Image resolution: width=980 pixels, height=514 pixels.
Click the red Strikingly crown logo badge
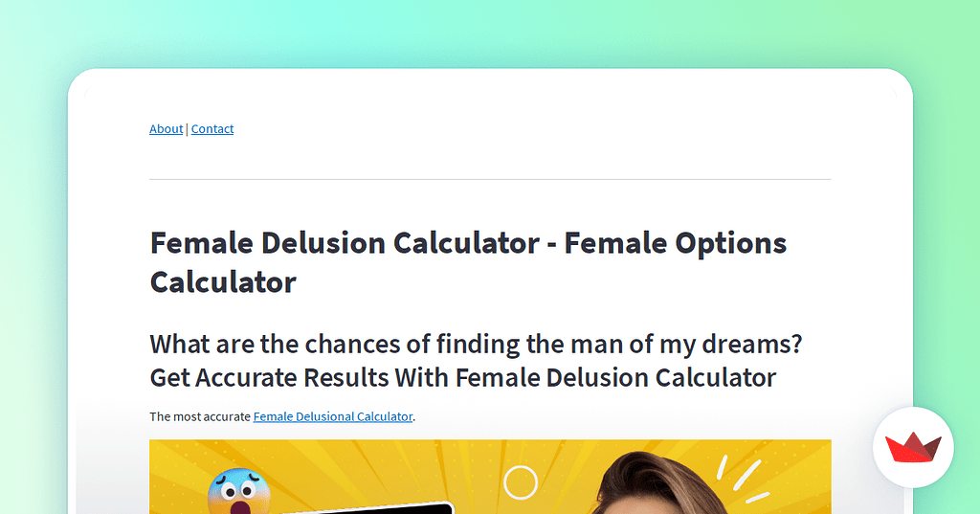[913, 448]
